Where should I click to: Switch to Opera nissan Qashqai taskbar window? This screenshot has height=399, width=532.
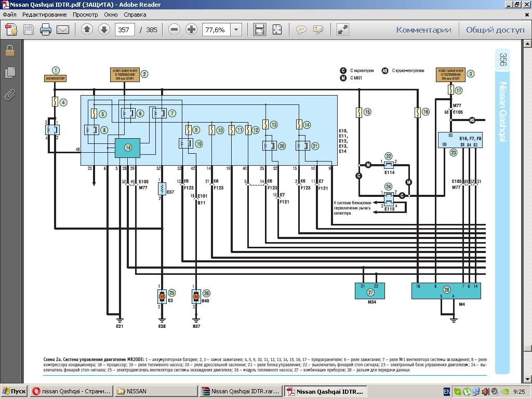coord(71,391)
